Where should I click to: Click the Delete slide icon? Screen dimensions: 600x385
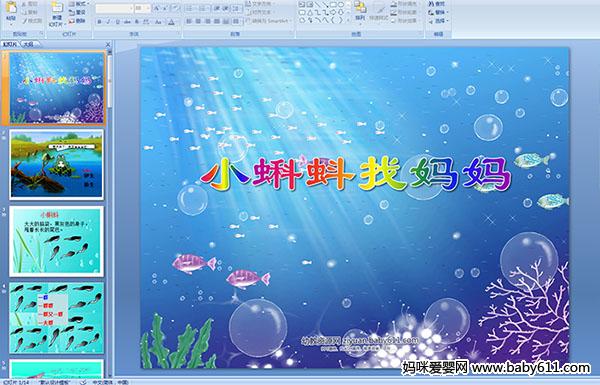point(78,21)
